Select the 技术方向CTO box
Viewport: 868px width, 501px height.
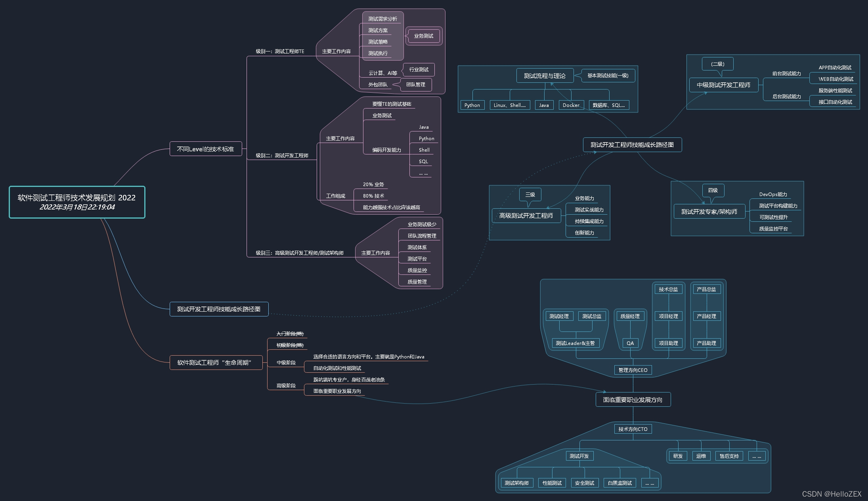pyautogui.click(x=633, y=429)
